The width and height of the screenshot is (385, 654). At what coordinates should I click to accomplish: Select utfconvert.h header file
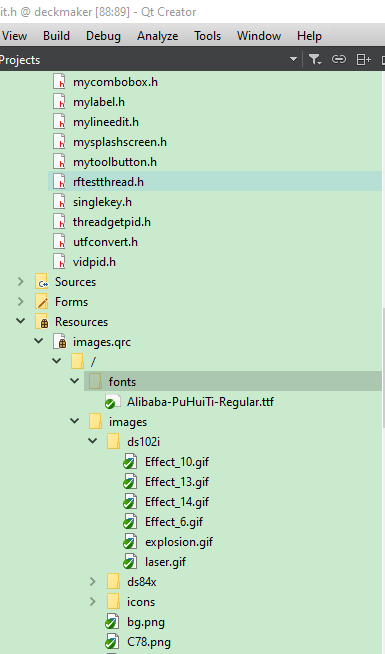(x=105, y=242)
